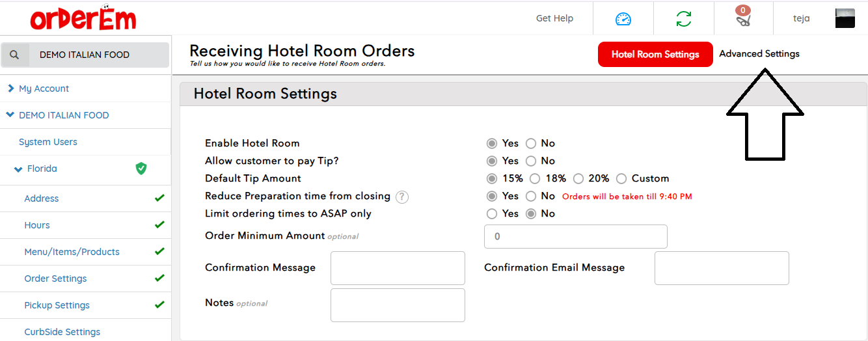Click the OrderEm logo
This screenshot has height=341, width=868.
(x=83, y=18)
